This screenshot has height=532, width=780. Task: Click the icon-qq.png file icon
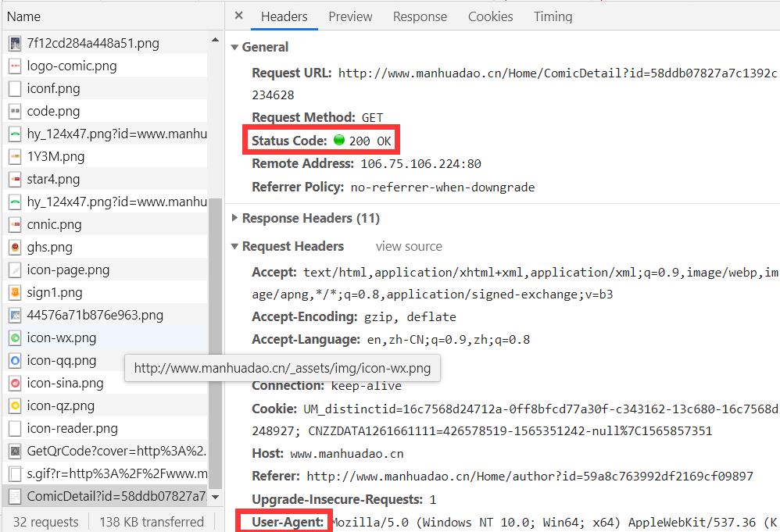click(15, 360)
